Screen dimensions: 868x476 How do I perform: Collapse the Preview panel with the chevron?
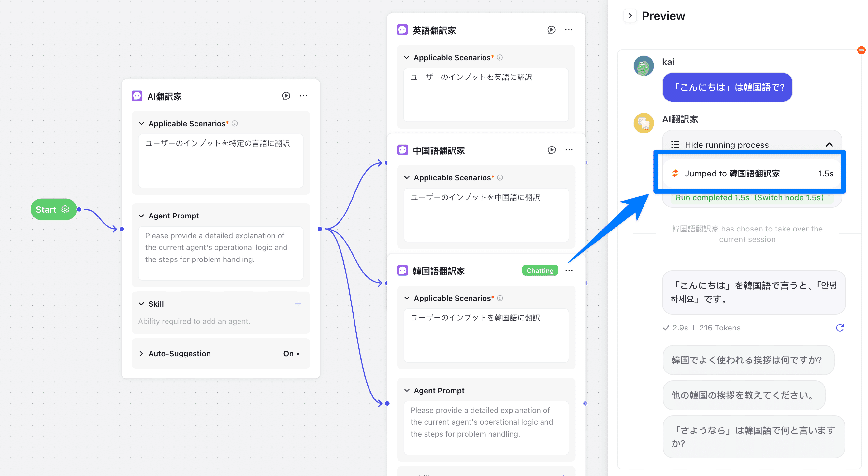click(x=630, y=16)
